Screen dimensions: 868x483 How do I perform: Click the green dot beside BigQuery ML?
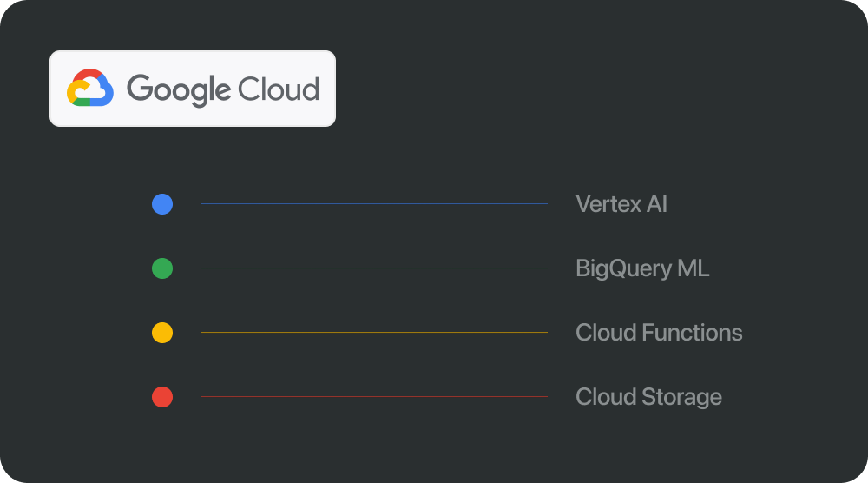point(162,268)
